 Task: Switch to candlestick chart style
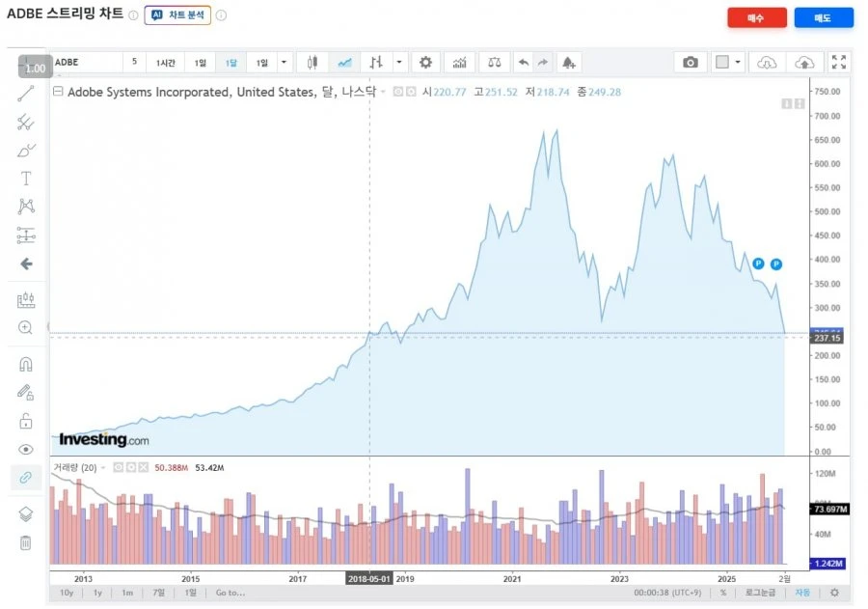[x=312, y=62]
